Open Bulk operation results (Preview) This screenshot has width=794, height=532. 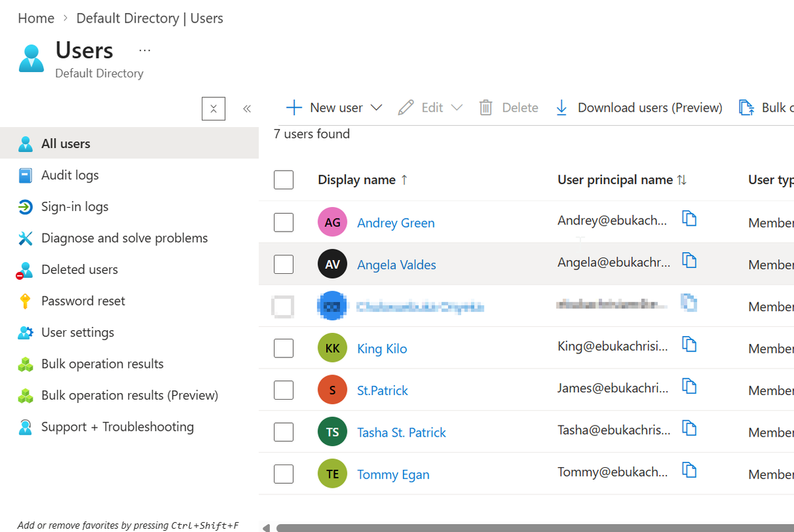129,395
